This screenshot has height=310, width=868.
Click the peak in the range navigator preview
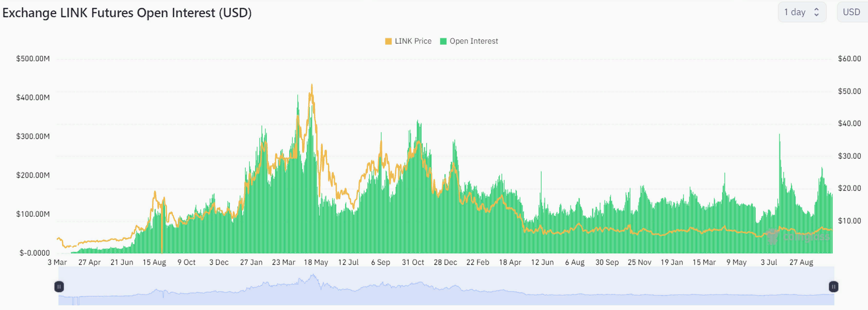coord(312,277)
